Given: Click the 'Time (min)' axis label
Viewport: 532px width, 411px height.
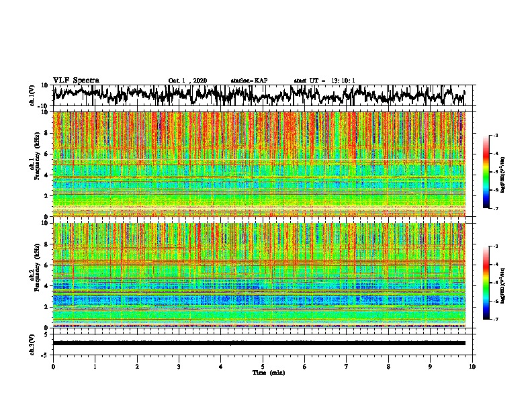Looking at the screenshot, I should (269, 373).
